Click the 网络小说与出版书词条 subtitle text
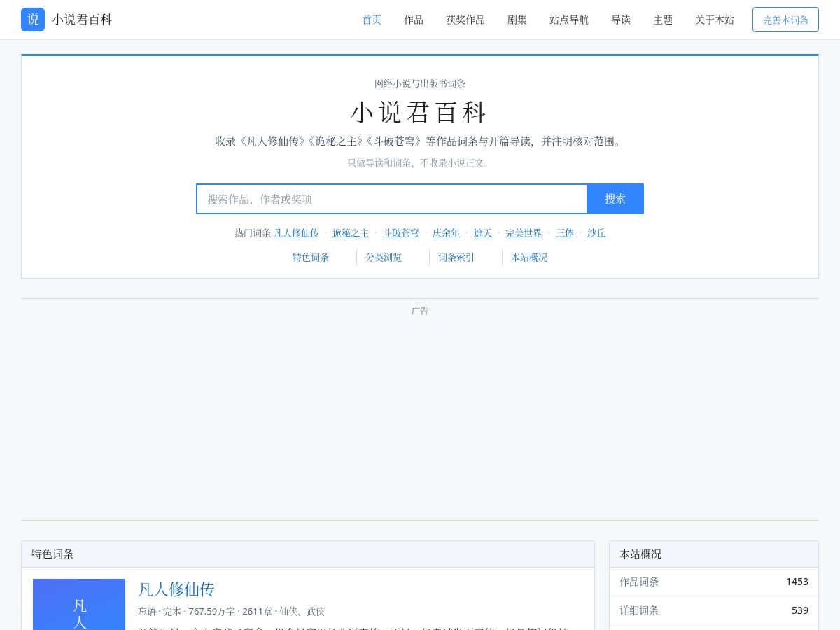The width and height of the screenshot is (840, 630). (x=420, y=84)
